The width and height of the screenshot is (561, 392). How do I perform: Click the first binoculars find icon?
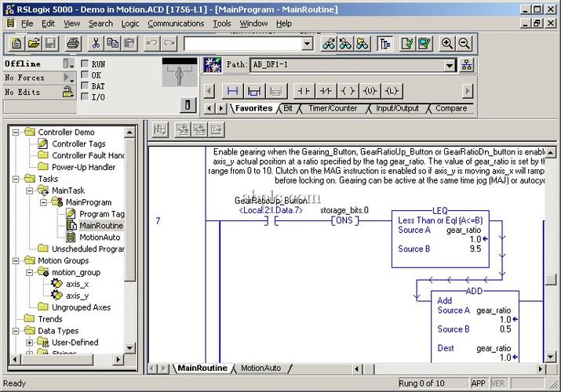tap(329, 44)
